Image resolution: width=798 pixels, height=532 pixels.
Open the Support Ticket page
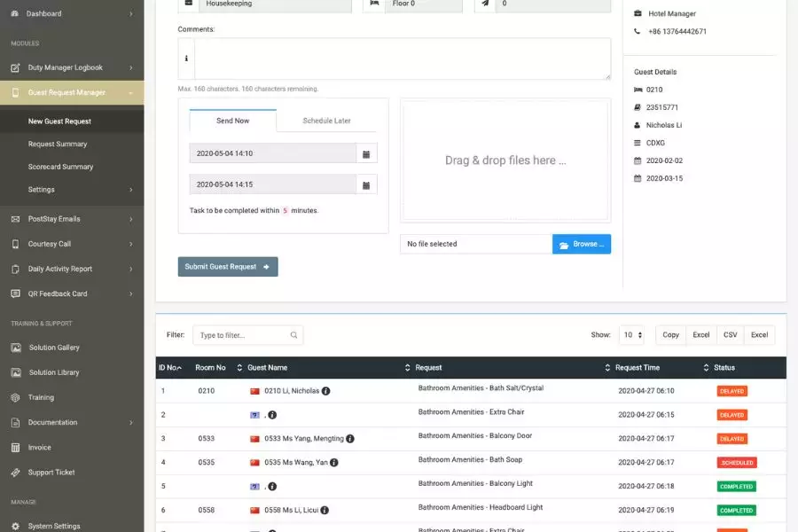click(x=51, y=473)
